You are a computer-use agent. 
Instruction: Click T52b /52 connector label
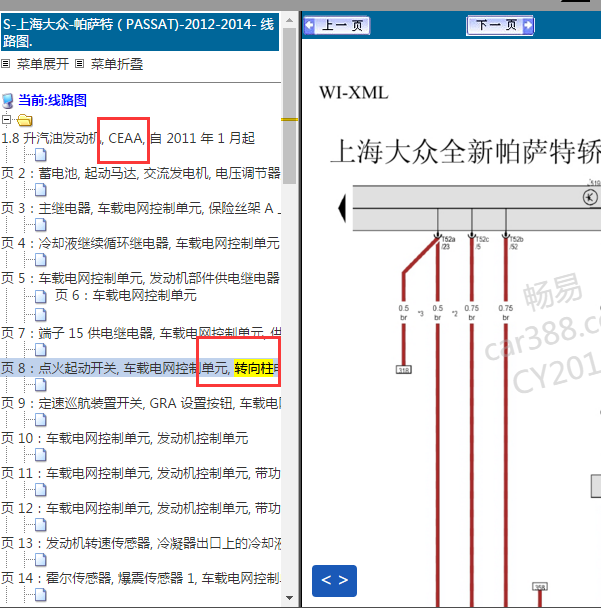pyautogui.click(x=516, y=243)
